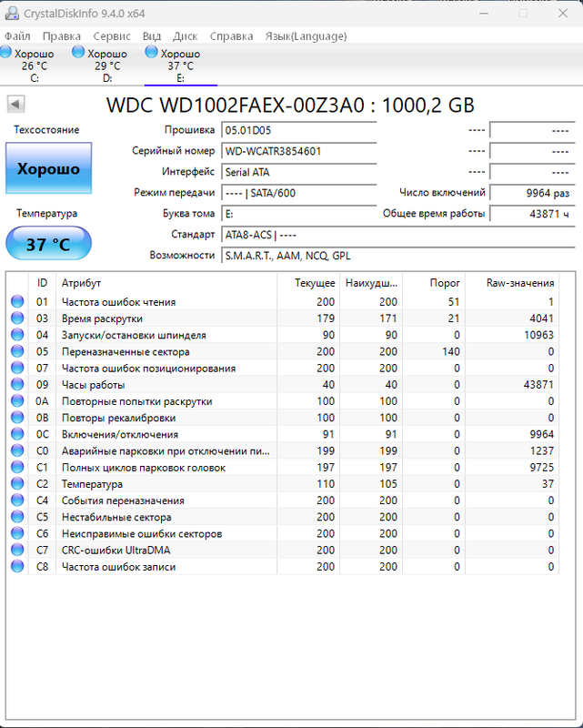Viewport: 583px width, 728px height.
Task: Click status orb of attribute C1 row
Action: pyautogui.click(x=17, y=467)
